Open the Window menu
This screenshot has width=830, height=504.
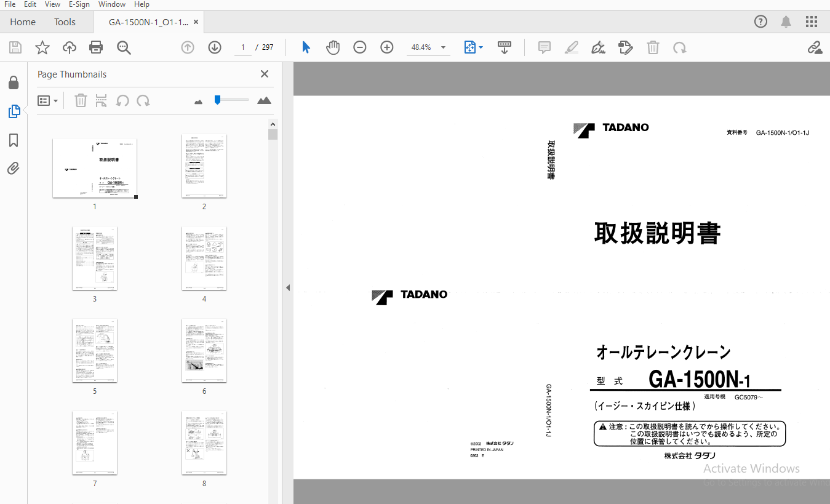[x=112, y=4]
